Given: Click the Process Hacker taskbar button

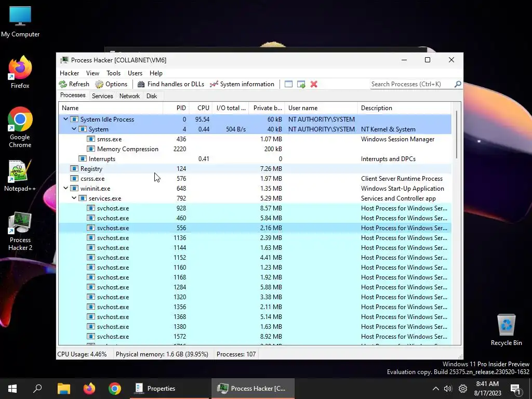Looking at the screenshot, I should click(x=253, y=389).
